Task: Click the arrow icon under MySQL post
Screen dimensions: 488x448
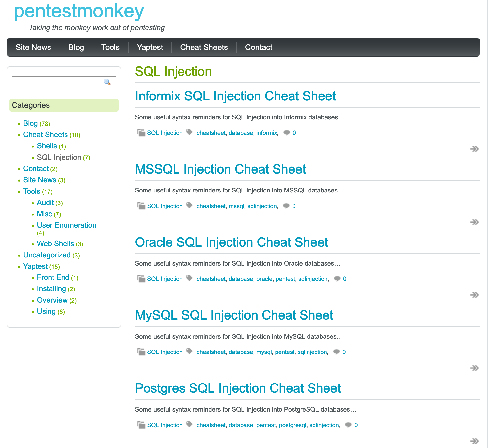Action: pos(474,368)
